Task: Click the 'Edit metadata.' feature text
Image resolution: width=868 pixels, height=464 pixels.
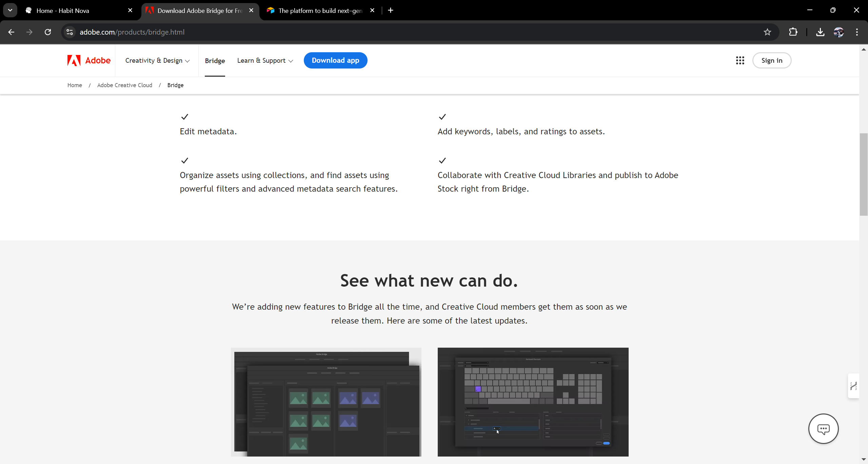Action: 208,131
